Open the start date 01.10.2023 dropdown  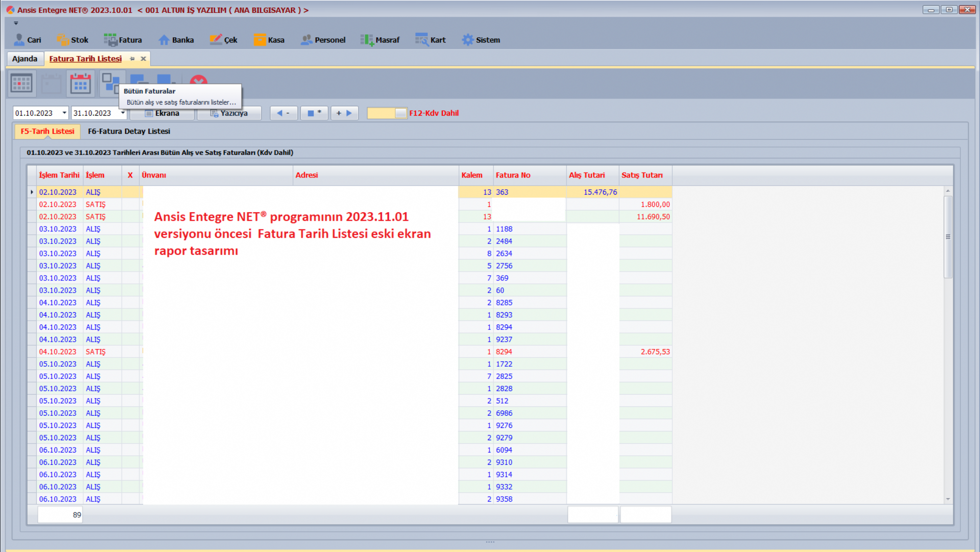point(64,113)
